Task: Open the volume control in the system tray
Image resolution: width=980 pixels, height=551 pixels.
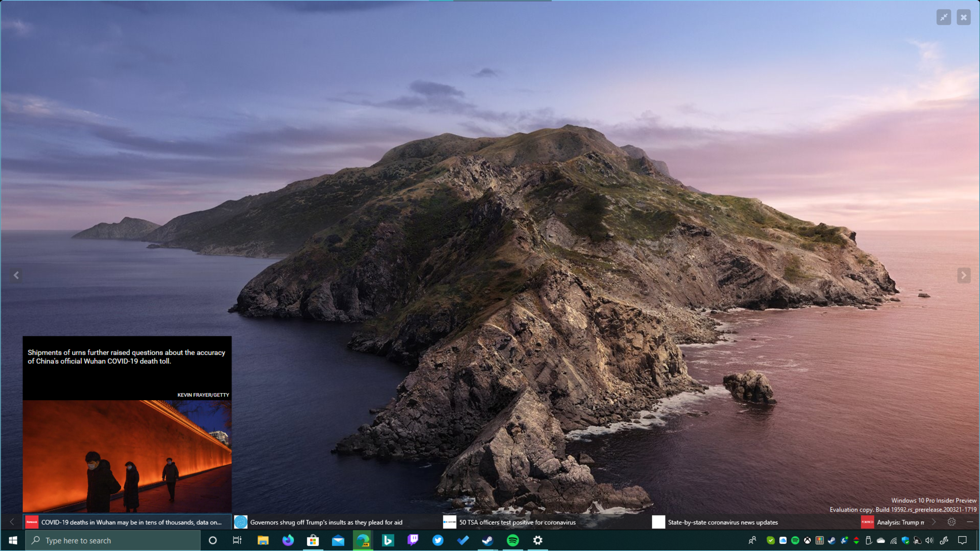Action: click(929, 540)
